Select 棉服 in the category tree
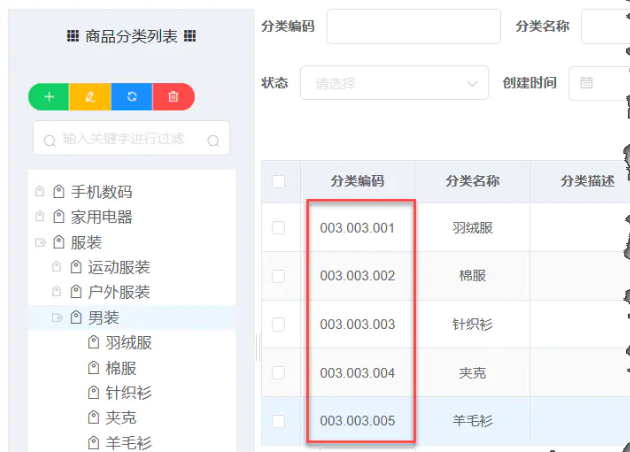 coord(121,368)
